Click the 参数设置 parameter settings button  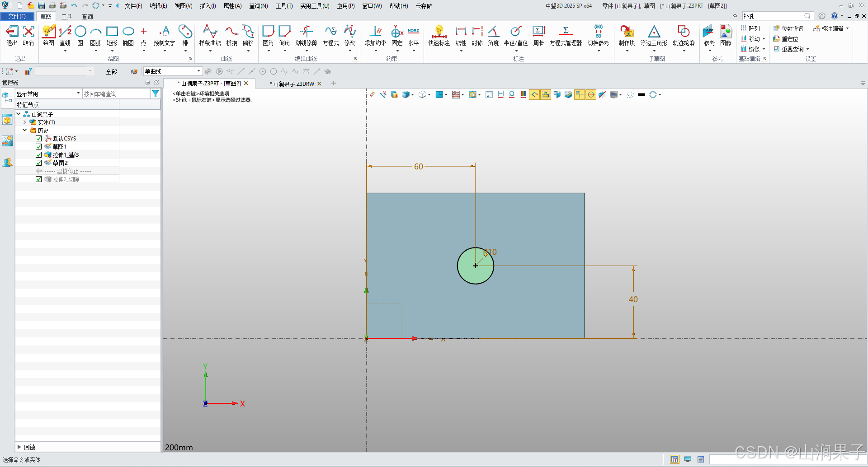pyautogui.click(x=788, y=28)
